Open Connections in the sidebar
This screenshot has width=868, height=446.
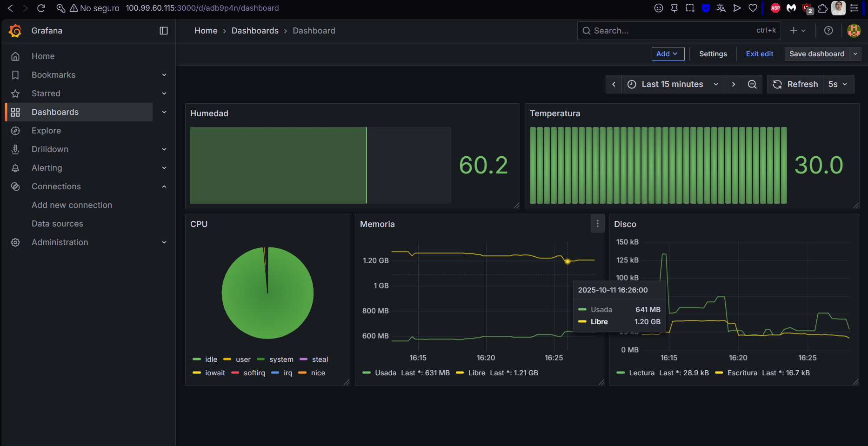56,186
